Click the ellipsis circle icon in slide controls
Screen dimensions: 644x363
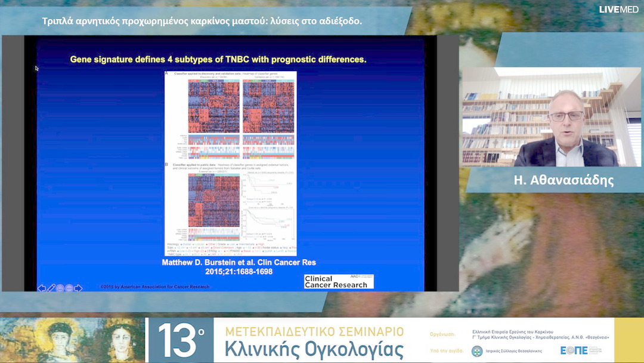[x=69, y=287]
